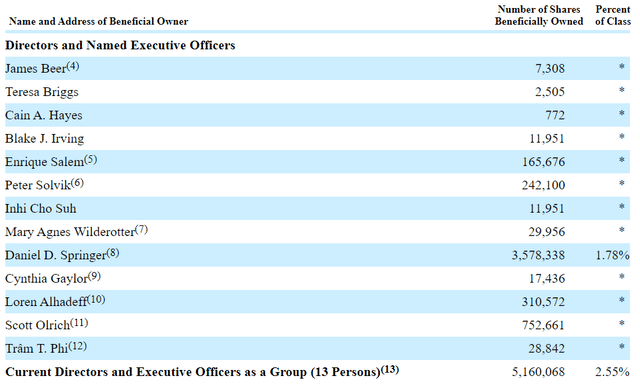Click footnote (12) beside Trâm T. Phi

pyautogui.click(x=78, y=346)
